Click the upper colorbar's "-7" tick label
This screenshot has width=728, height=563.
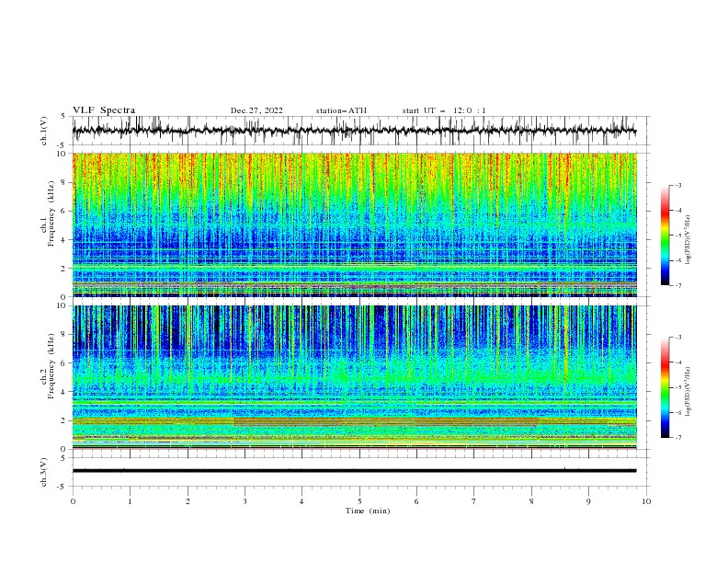678,286
